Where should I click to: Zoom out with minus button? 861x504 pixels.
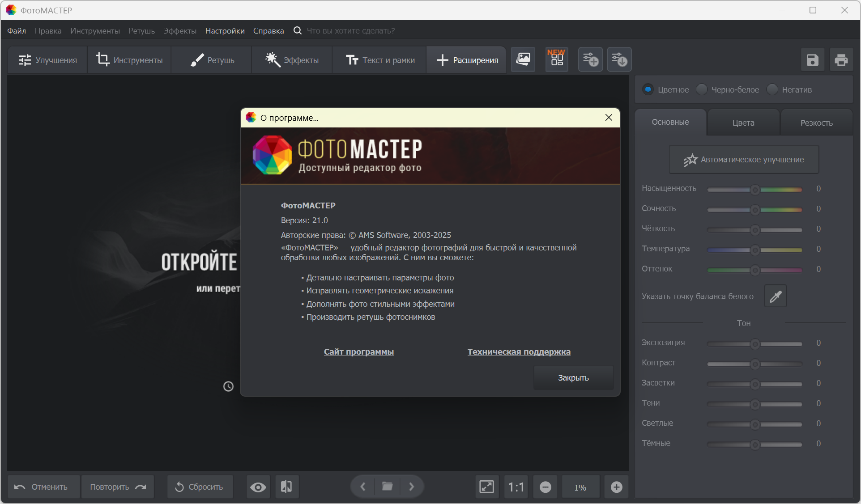[546, 487]
